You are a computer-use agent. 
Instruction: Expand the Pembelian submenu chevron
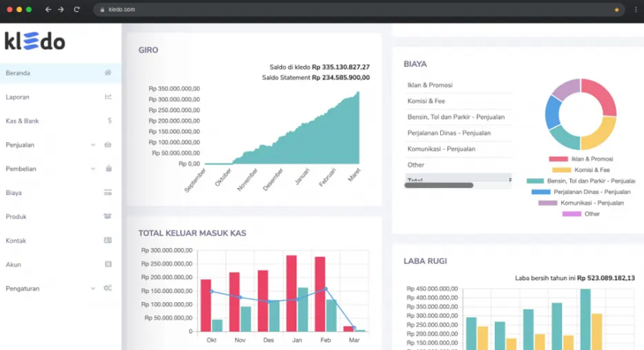[x=93, y=169]
